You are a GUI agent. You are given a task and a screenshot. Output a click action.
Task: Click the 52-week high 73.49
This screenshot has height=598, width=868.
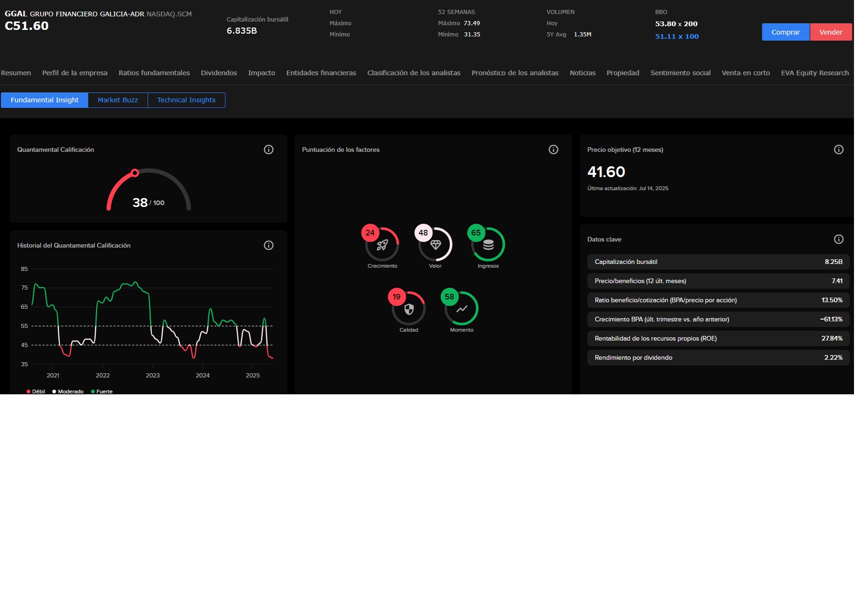pos(472,23)
